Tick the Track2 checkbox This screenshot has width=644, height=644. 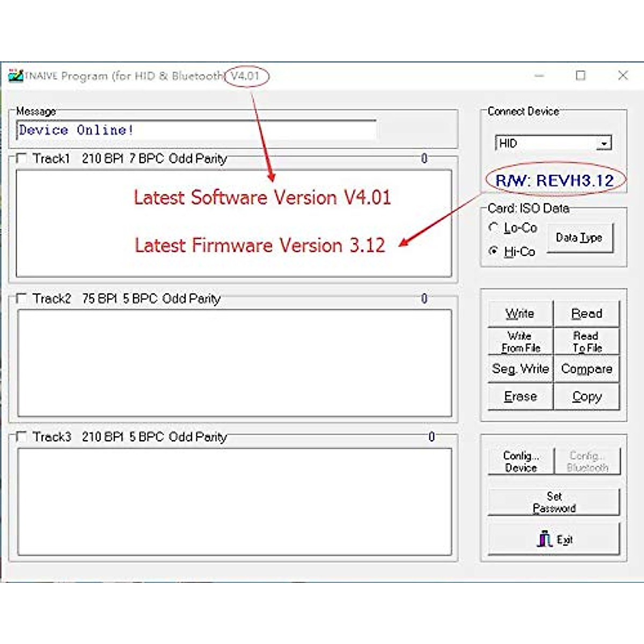click(x=21, y=298)
